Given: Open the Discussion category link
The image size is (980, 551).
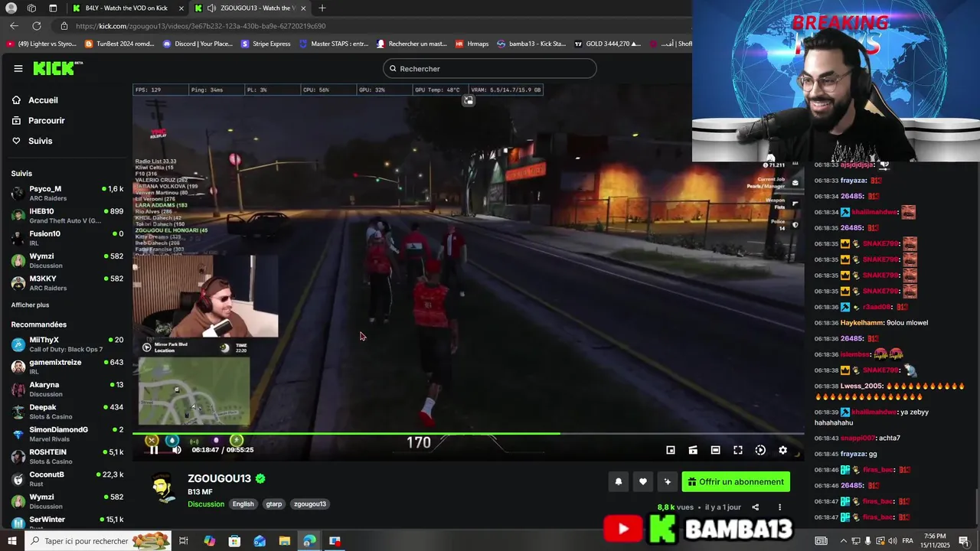Looking at the screenshot, I should (x=206, y=504).
